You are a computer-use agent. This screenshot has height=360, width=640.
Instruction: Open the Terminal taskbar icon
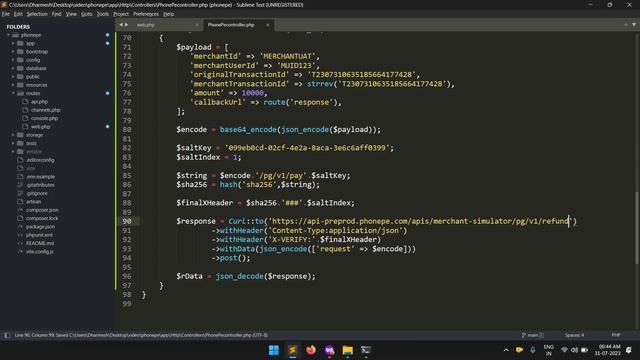pos(366,350)
